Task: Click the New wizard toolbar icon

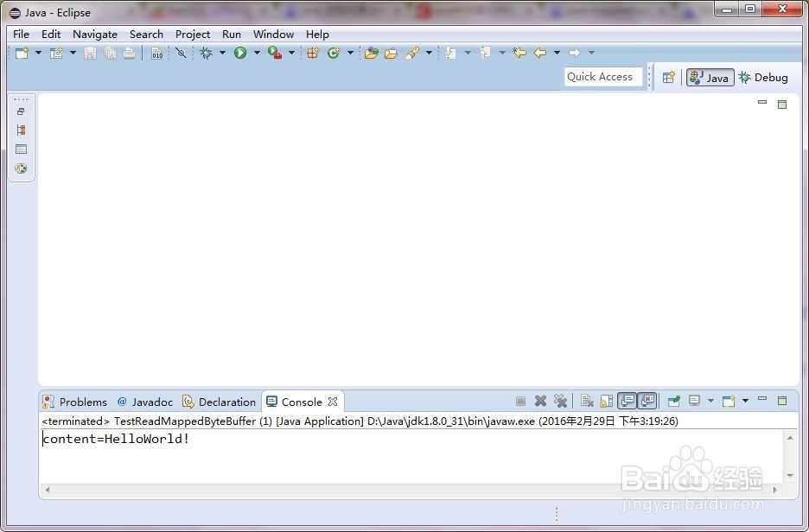Action: (x=22, y=53)
